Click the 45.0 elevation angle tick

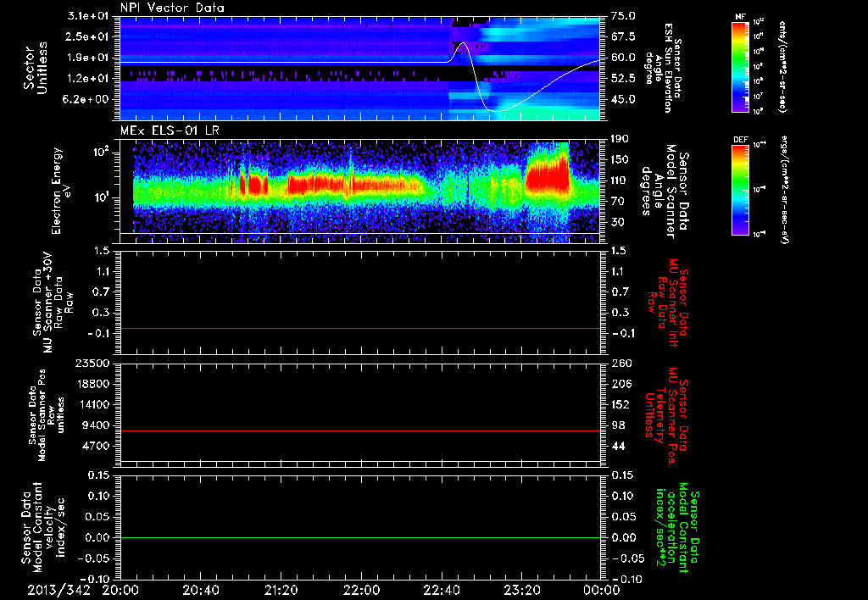[623, 100]
